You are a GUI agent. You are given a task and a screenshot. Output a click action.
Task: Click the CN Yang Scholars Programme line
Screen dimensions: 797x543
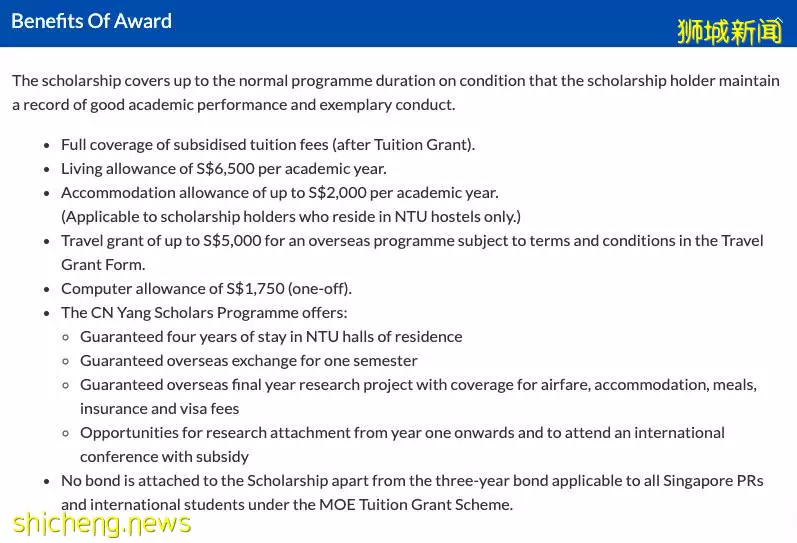pos(204,313)
